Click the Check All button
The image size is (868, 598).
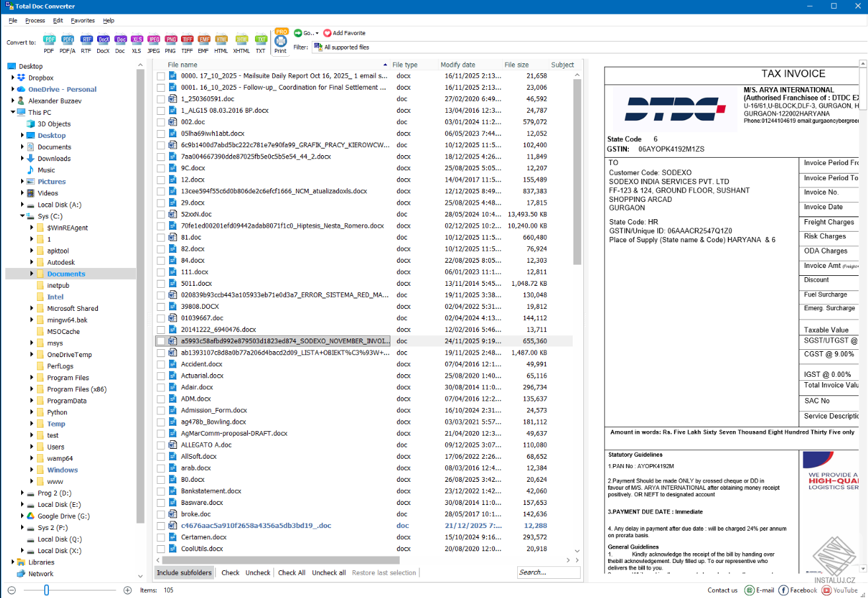291,572
